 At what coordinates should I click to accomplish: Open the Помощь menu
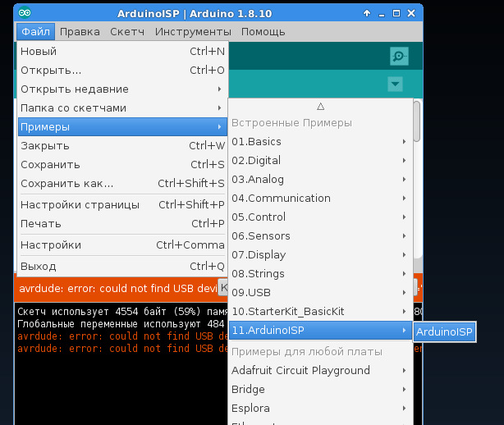263,31
